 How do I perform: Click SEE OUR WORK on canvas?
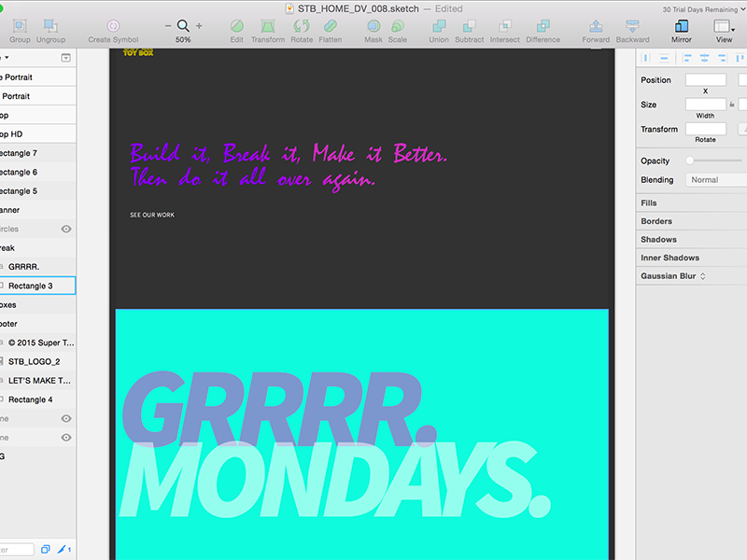pos(152,215)
